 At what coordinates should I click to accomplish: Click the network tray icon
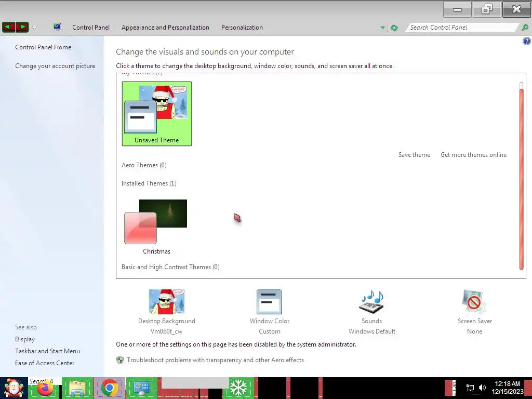470,388
